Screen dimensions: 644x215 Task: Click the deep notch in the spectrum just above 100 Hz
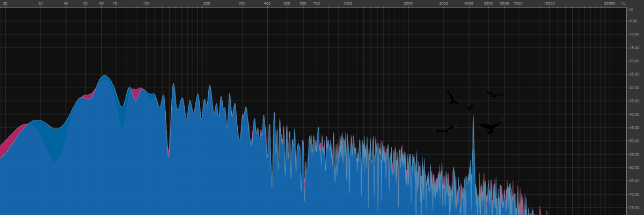(168, 152)
